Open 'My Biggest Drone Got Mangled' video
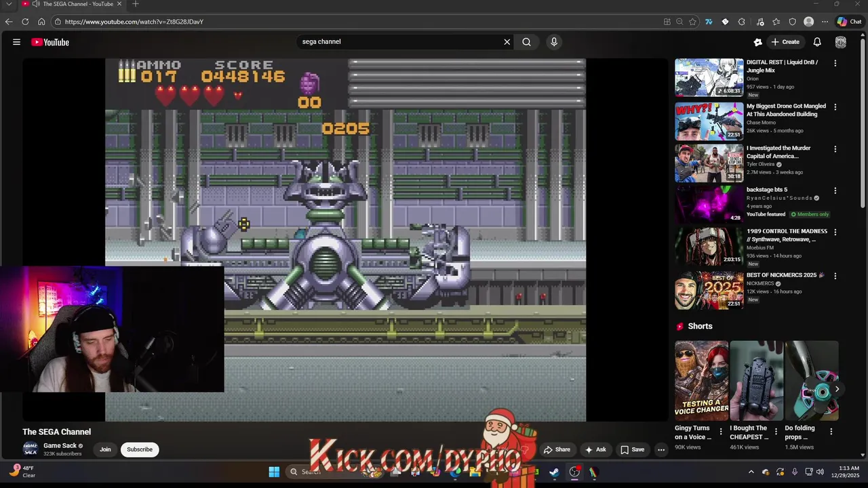 (x=786, y=110)
